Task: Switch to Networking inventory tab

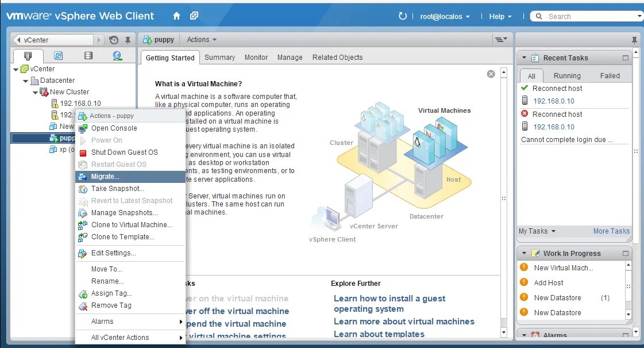Action: click(x=117, y=56)
